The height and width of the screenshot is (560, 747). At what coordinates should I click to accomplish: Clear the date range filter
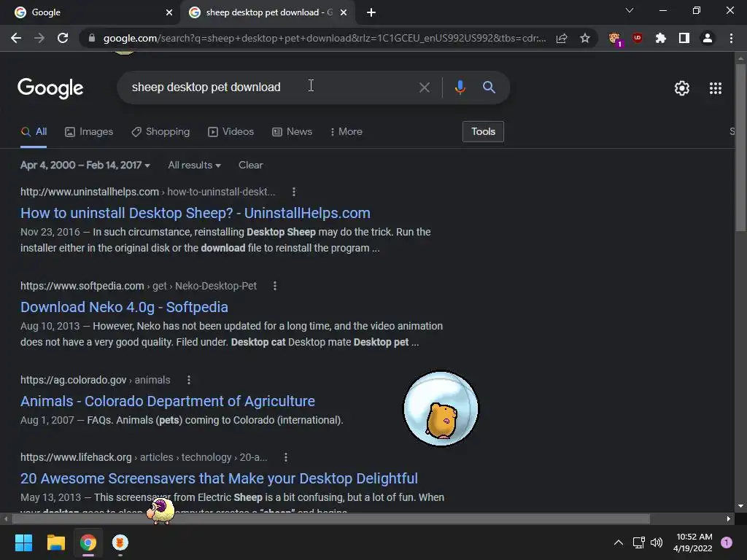point(251,166)
